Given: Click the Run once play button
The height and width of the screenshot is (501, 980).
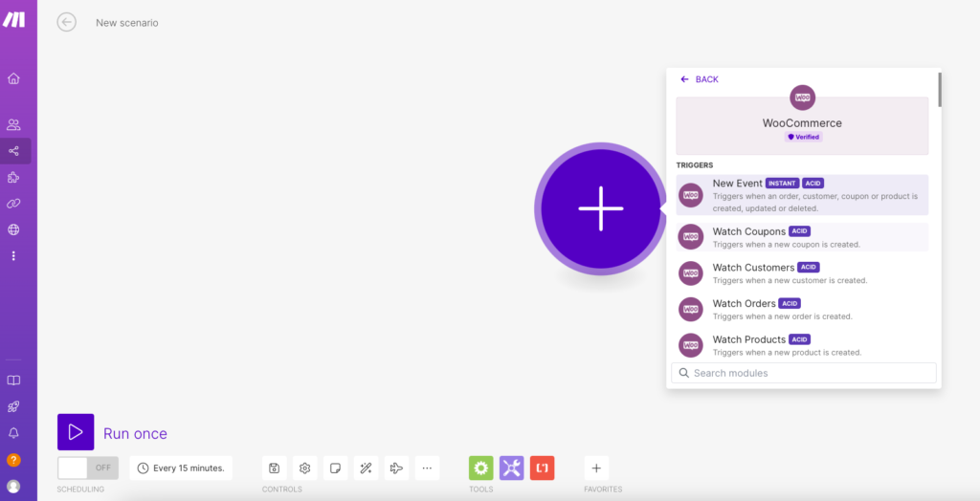Looking at the screenshot, I should (x=76, y=432).
